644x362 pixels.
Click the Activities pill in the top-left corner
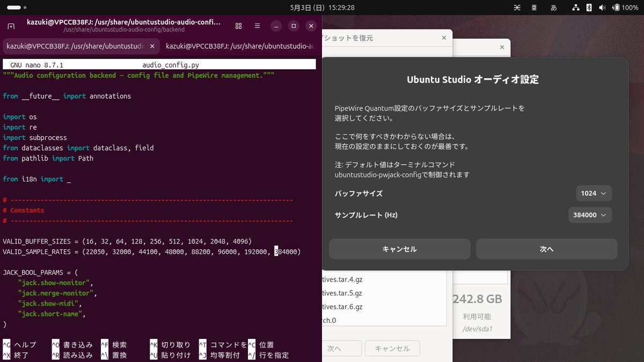pyautogui.click(x=13, y=8)
